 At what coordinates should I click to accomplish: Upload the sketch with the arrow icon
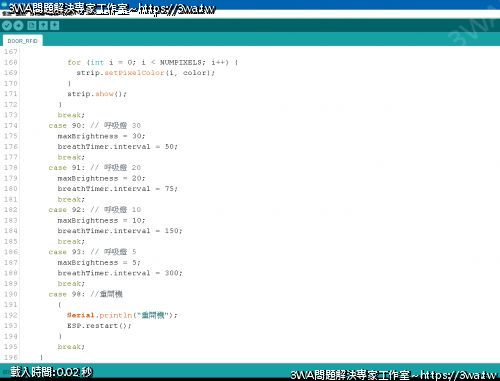18,26
